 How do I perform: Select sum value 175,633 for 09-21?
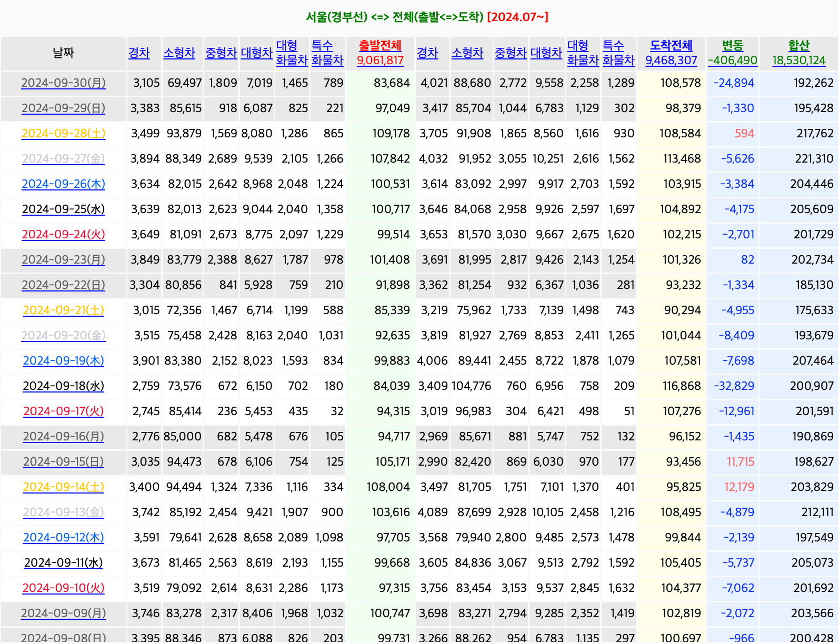click(x=815, y=310)
